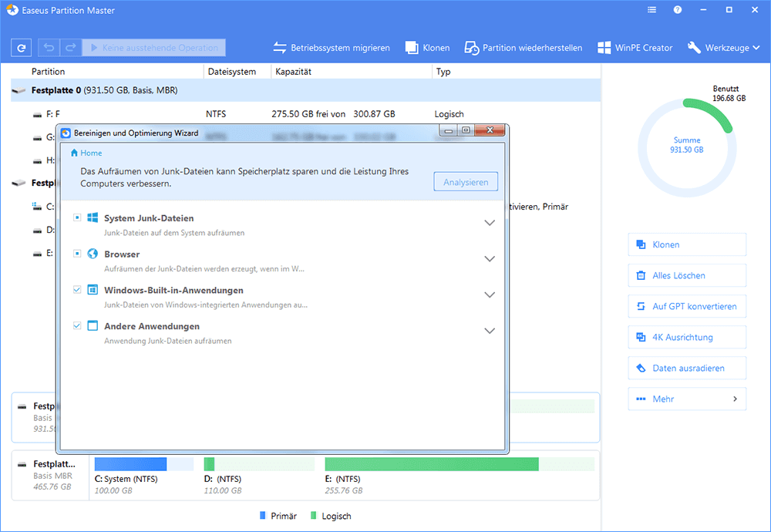Select Festplatte 0 row in partition list
Image resolution: width=771 pixels, height=532 pixels.
[x=305, y=90]
